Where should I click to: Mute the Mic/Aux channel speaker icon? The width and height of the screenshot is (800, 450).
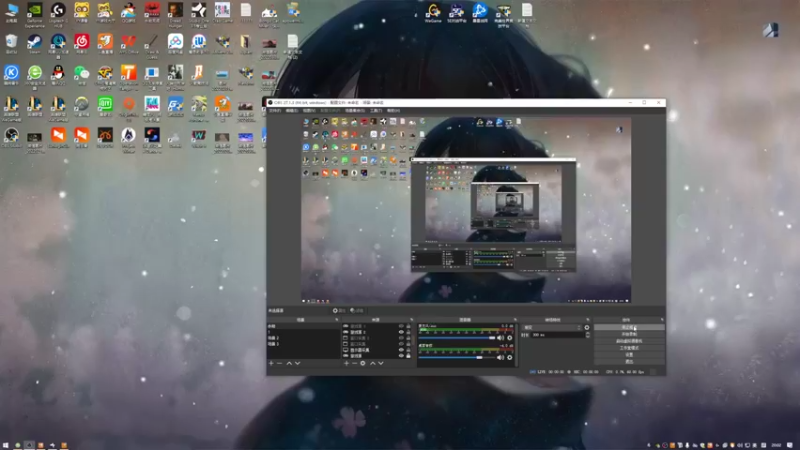[501, 338]
